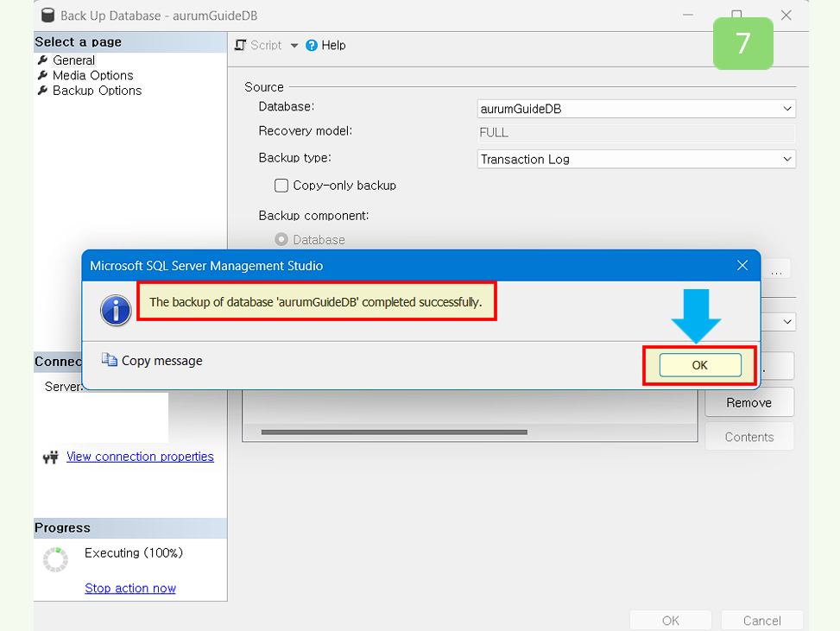Click the blue information icon in dialog
The width and height of the screenshot is (840, 631).
tap(116, 310)
